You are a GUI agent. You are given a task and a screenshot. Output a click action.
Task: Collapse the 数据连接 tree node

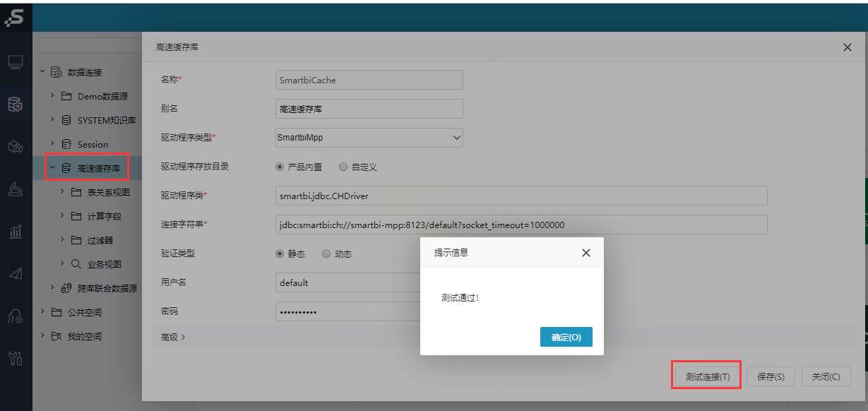(42, 72)
